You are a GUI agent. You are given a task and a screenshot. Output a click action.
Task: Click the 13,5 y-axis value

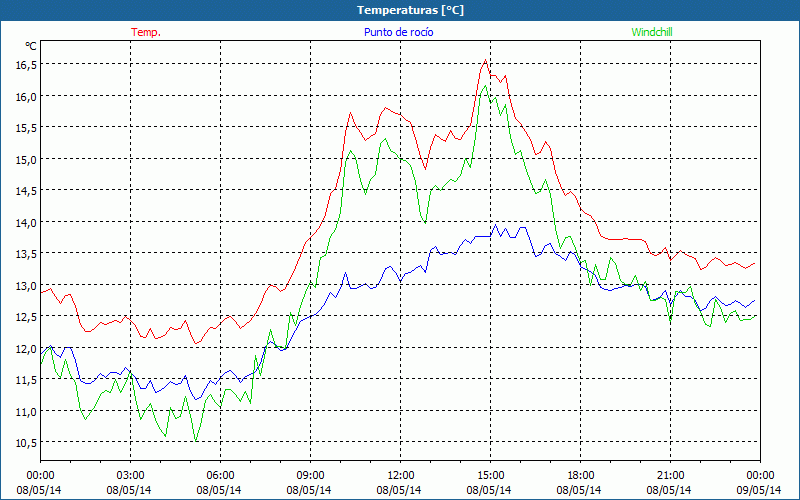coord(27,254)
